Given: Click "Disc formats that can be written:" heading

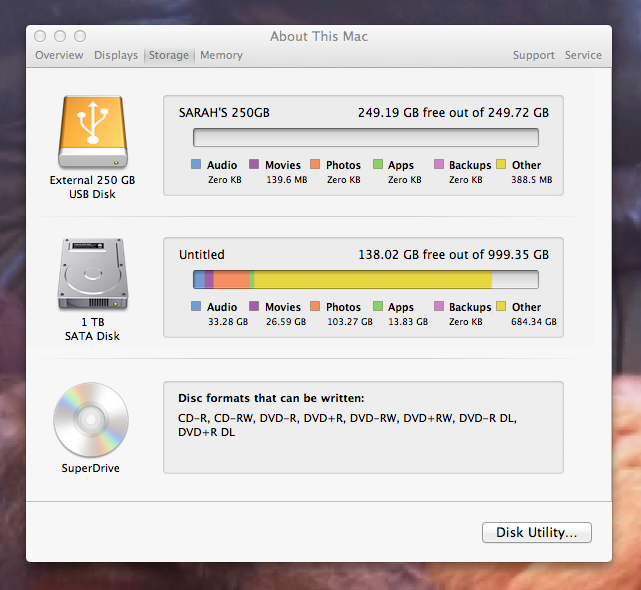Looking at the screenshot, I should click(x=271, y=398).
